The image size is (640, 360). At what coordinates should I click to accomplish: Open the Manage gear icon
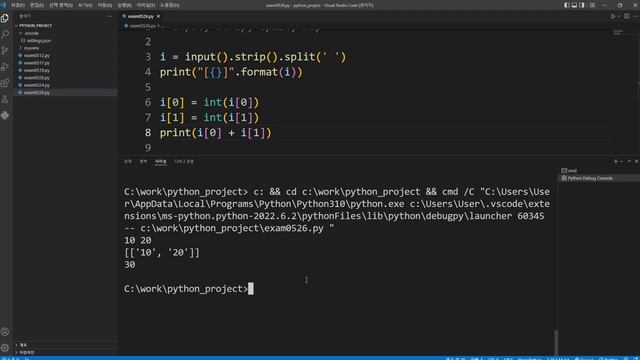pos(5,348)
